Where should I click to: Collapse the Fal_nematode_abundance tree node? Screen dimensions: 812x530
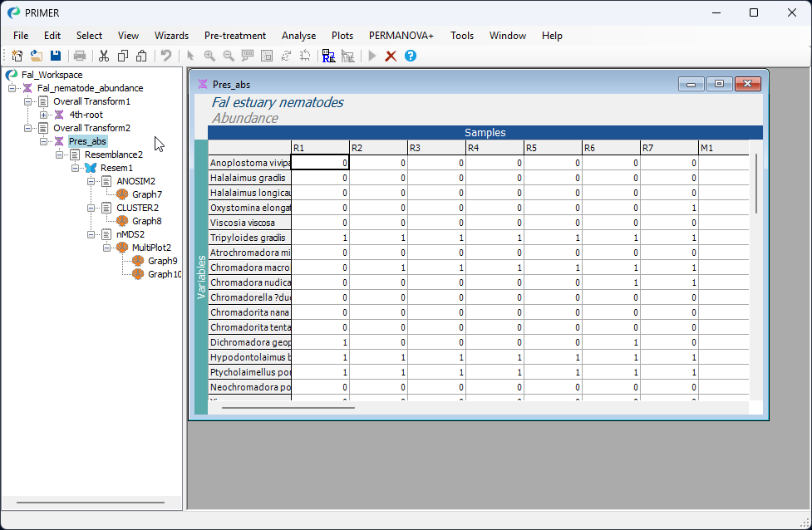click(12, 88)
